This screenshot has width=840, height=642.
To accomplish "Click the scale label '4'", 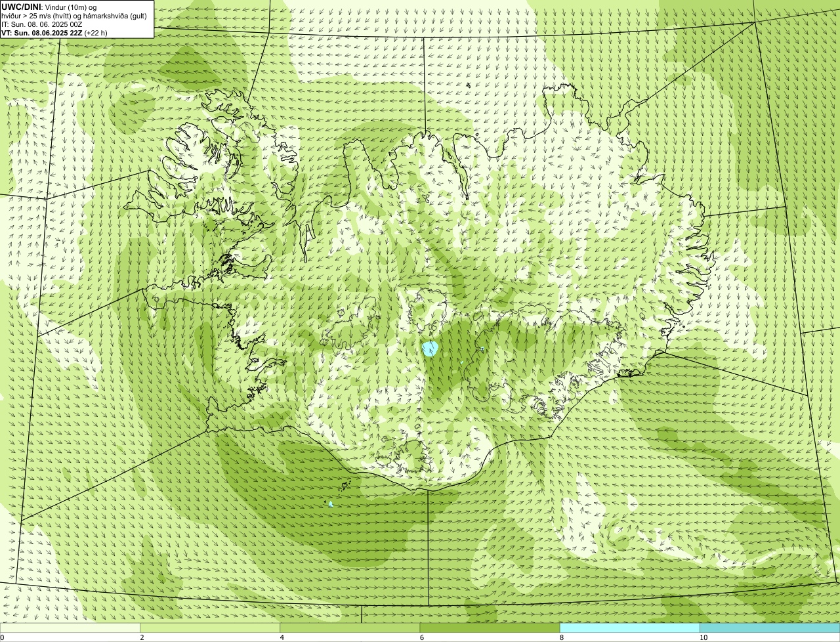I will click(282, 637).
